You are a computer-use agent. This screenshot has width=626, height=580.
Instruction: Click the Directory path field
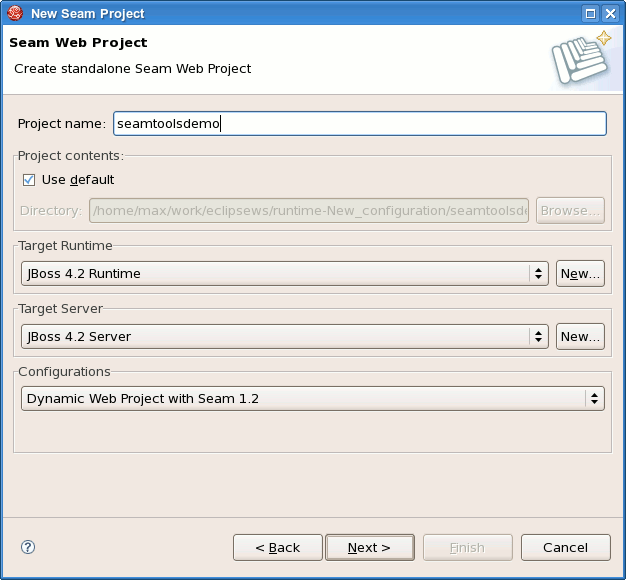click(x=309, y=210)
